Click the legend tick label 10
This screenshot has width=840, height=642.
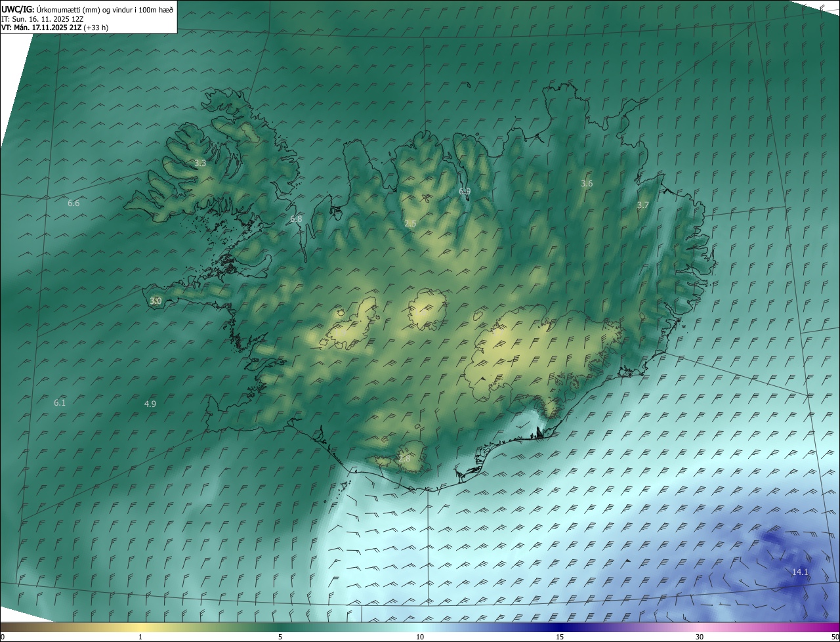tap(420, 637)
